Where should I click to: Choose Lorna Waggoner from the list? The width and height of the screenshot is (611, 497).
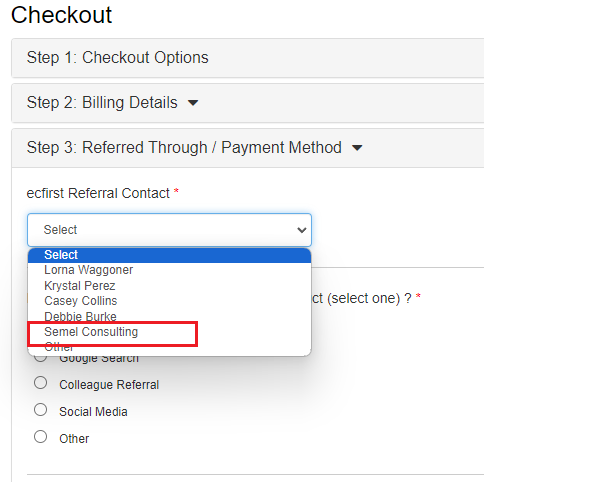(x=170, y=270)
